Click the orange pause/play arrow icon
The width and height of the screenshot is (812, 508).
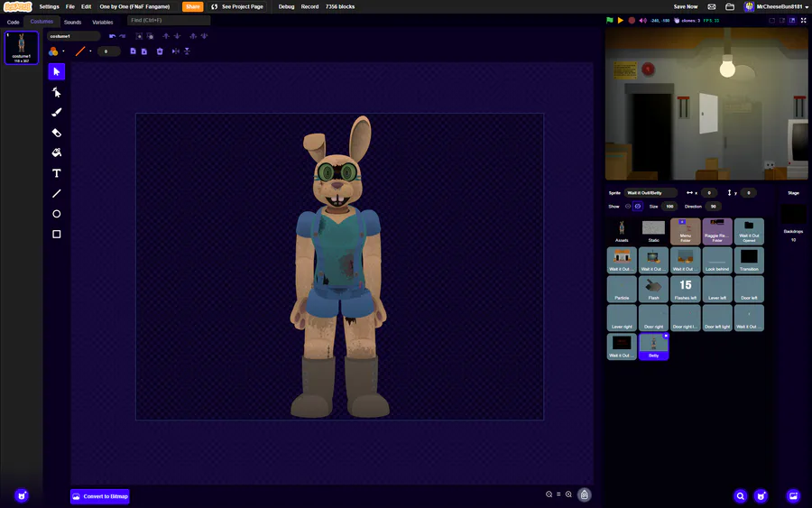coord(621,20)
